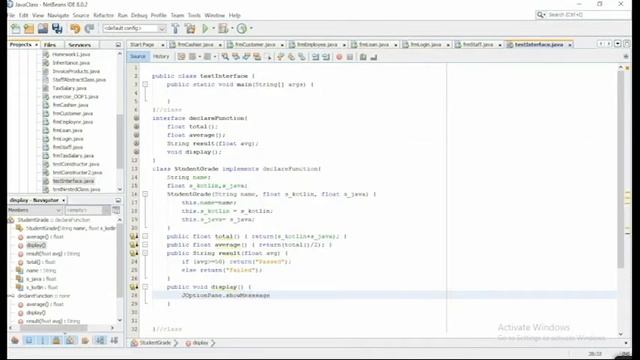Open the Refactor menu
640x360 pixels.
103,15
